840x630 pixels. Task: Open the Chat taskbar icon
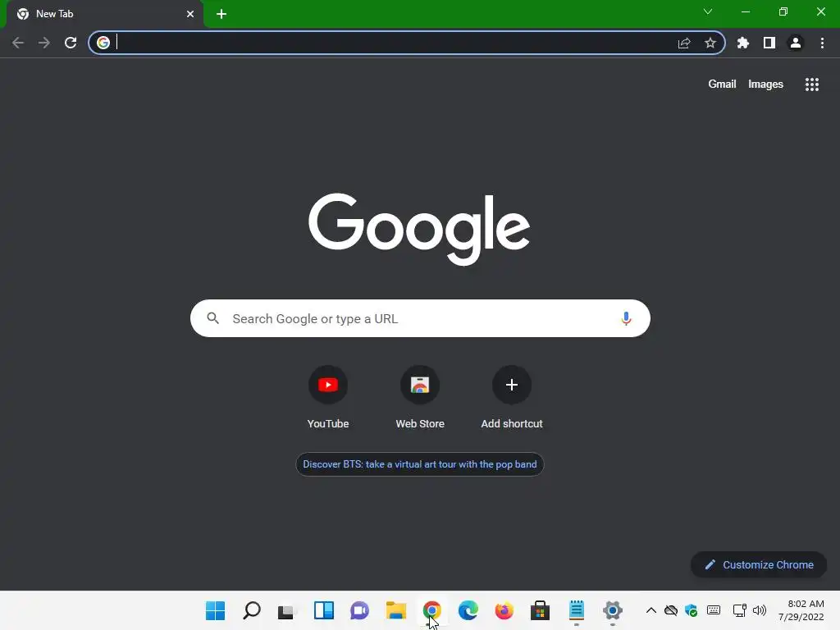[359, 610]
